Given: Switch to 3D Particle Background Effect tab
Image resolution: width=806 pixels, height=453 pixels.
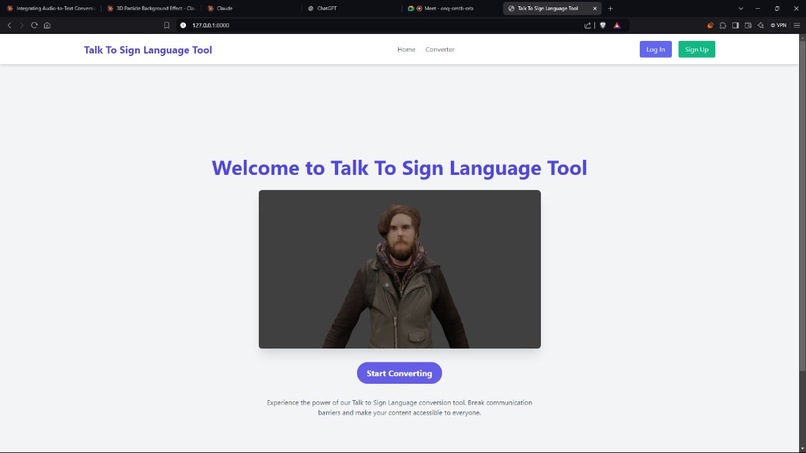Looking at the screenshot, I should [151, 8].
